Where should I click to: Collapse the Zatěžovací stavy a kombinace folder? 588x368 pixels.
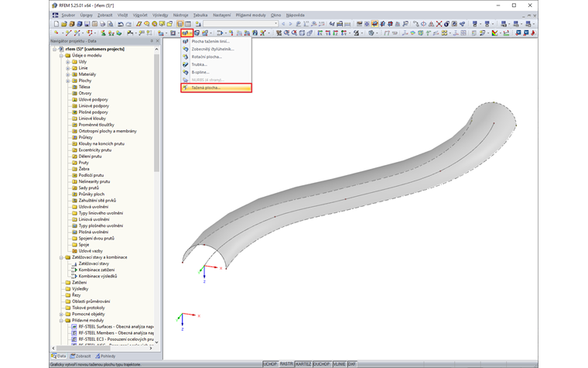pos(61,257)
